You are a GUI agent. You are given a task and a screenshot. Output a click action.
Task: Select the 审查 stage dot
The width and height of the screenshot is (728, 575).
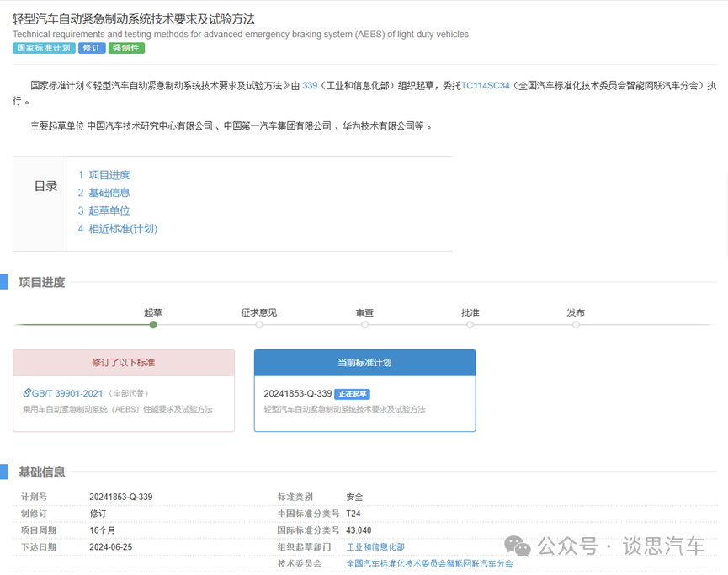pos(364,324)
